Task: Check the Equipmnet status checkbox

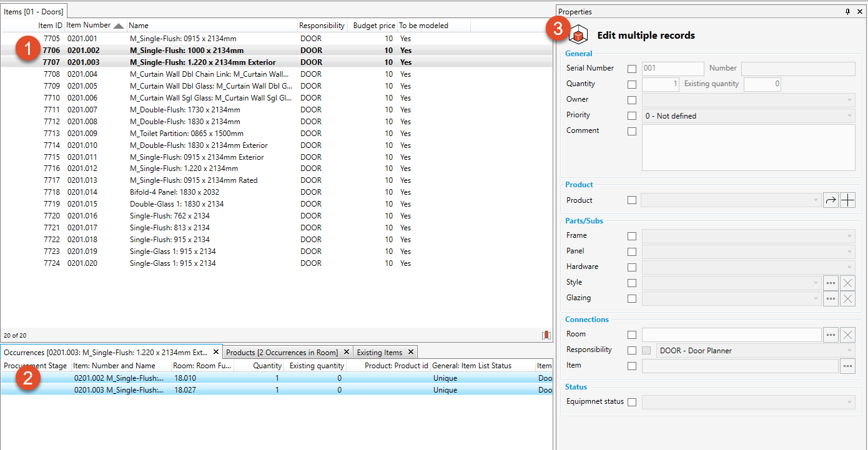Action: pyautogui.click(x=632, y=403)
